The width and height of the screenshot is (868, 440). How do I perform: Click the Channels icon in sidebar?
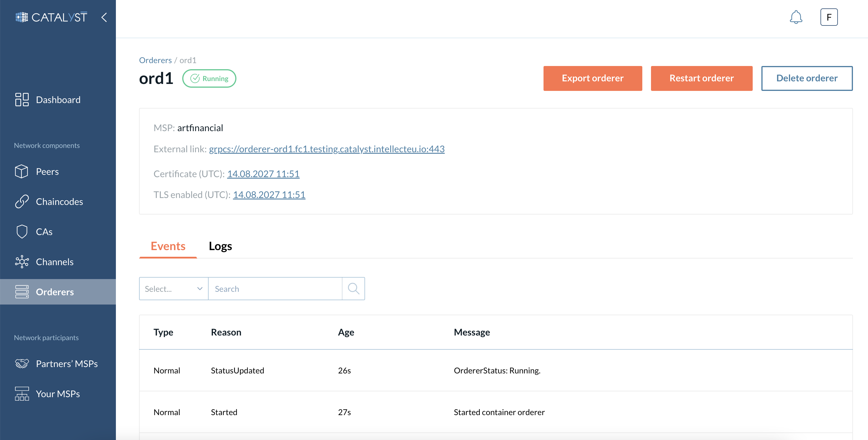click(x=22, y=261)
